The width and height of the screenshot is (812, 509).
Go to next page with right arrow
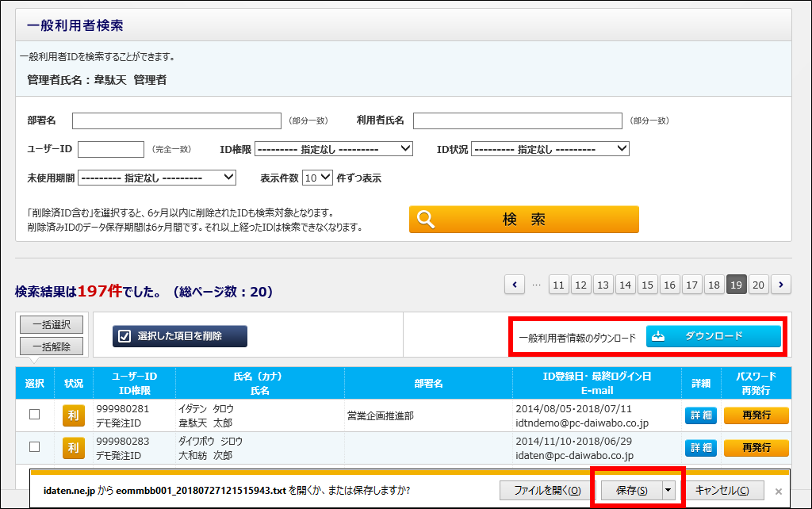click(782, 285)
